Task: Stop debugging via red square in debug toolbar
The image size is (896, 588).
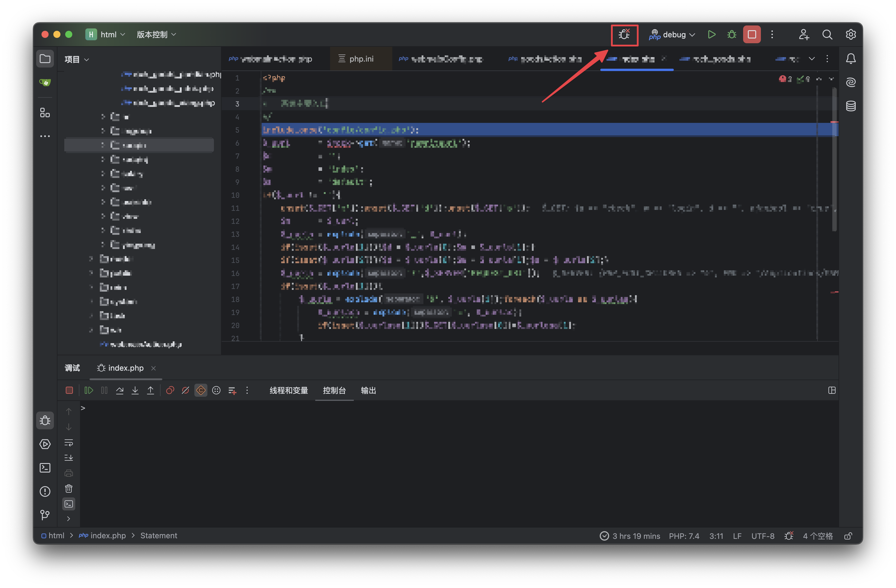Action: [69, 391]
